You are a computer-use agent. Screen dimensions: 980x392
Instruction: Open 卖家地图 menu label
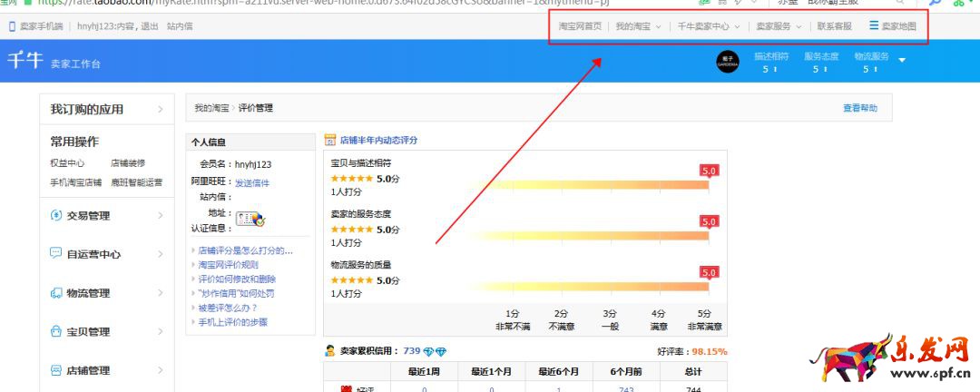point(898,26)
